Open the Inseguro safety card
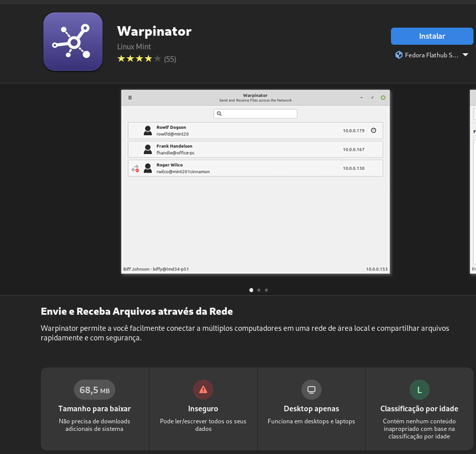The width and height of the screenshot is (476, 454). pos(203,409)
